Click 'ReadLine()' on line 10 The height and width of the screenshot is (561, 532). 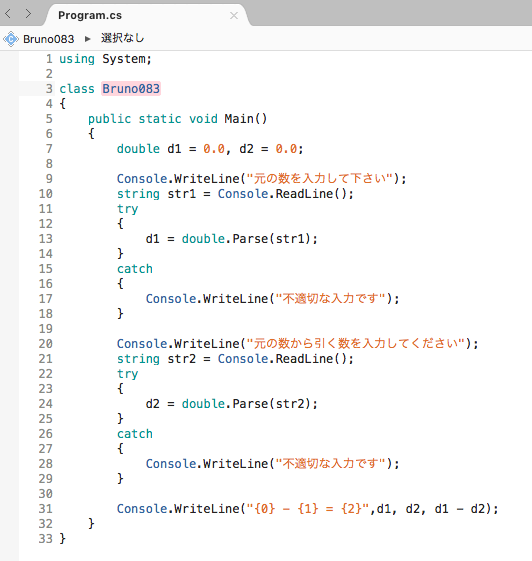[x=311, y=194]
